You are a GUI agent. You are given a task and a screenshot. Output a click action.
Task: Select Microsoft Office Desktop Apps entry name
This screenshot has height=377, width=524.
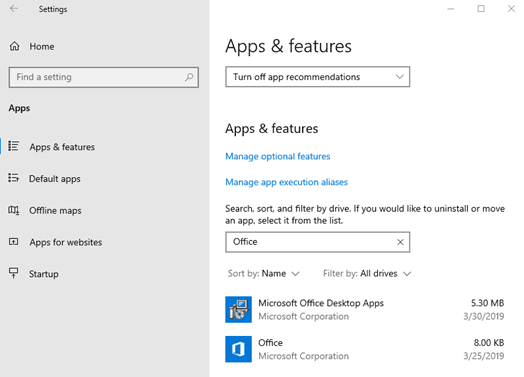pos(321,303)
